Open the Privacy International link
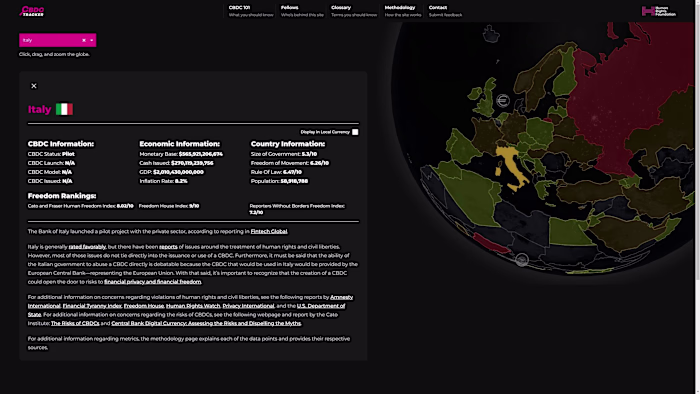Image resolution: width=700 pixels, height=394 pixels. [x=248, y=306]
